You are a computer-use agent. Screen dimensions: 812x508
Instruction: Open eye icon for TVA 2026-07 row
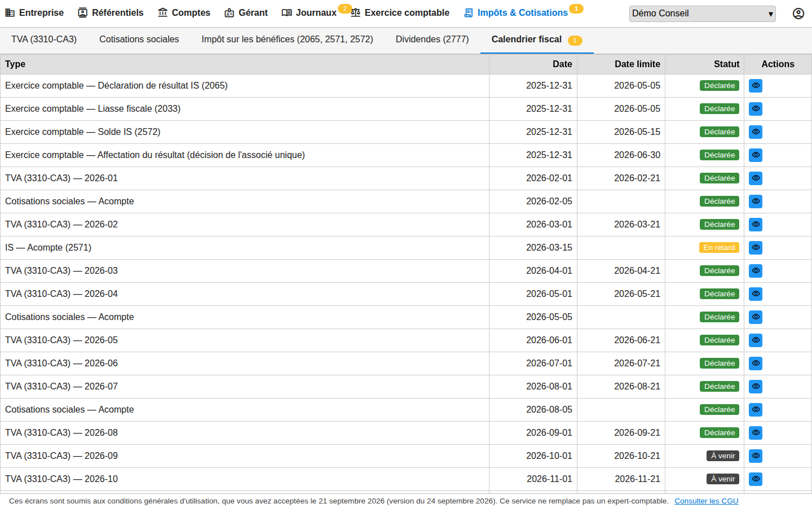[756, 387]
